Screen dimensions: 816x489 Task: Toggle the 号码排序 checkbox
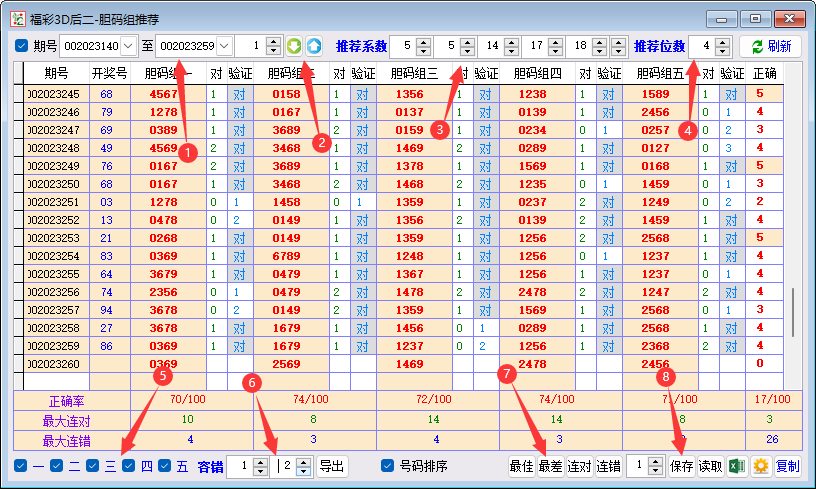pos(387,466)
